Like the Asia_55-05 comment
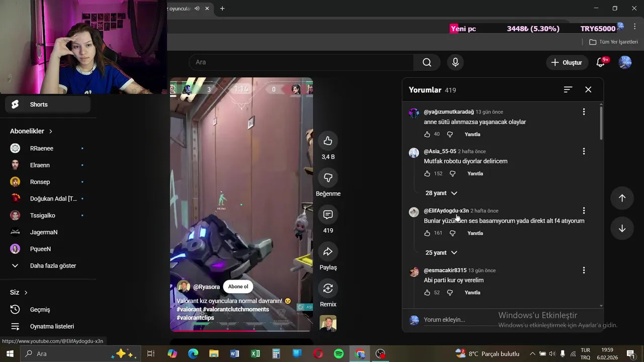This screenshot has height=362, width=644. (x=427, y=173)
